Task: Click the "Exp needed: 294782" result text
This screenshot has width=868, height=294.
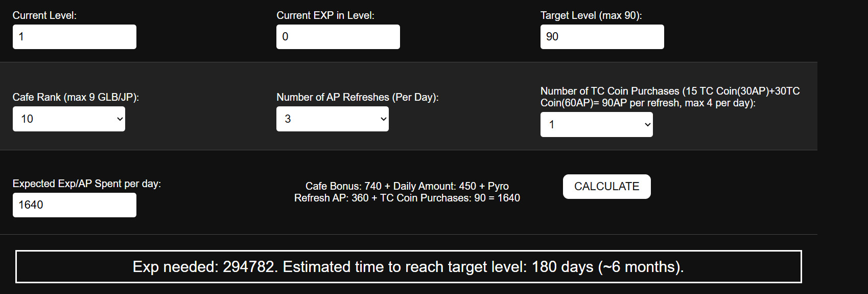Action: [x=204, y=267]
